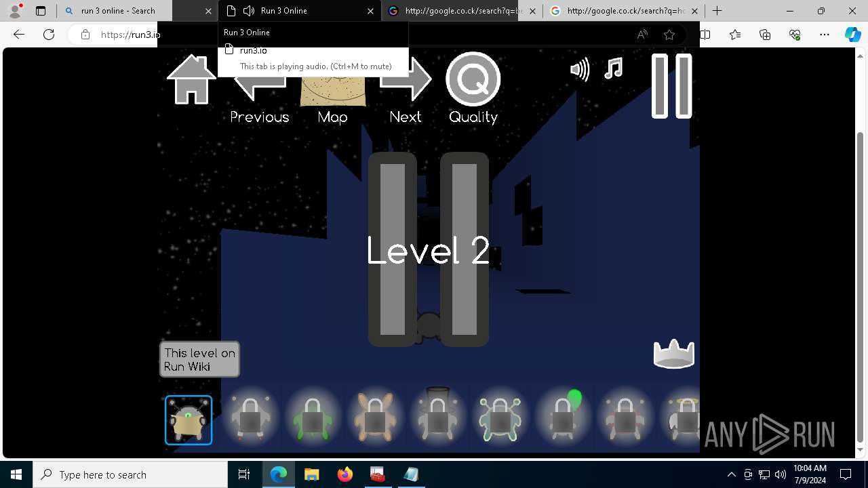Image resolution: width=868 pixels, height=488 pixels.
Task: Click the crown icon in the game
Action: pos(673,354)
